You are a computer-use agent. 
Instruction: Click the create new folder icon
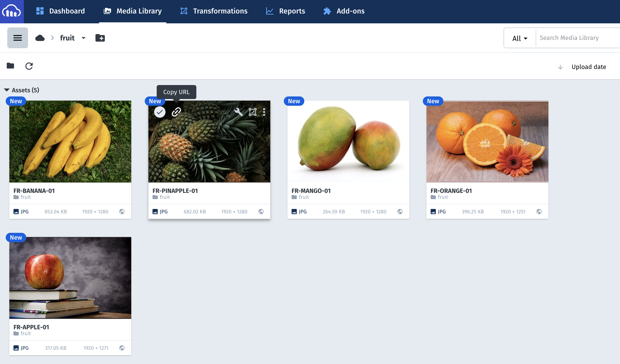click(100, 38)
